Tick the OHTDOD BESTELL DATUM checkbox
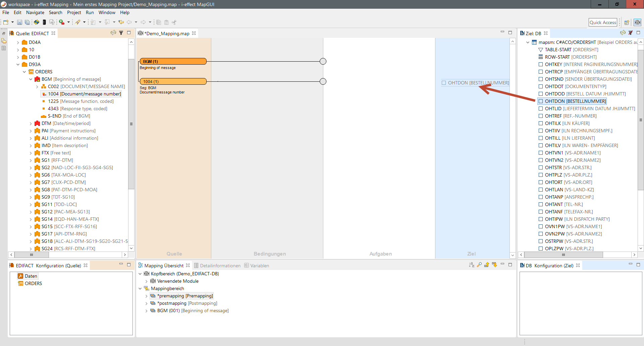Image resolution: width=644 pixels, height=346 pixels. point(541,94)
